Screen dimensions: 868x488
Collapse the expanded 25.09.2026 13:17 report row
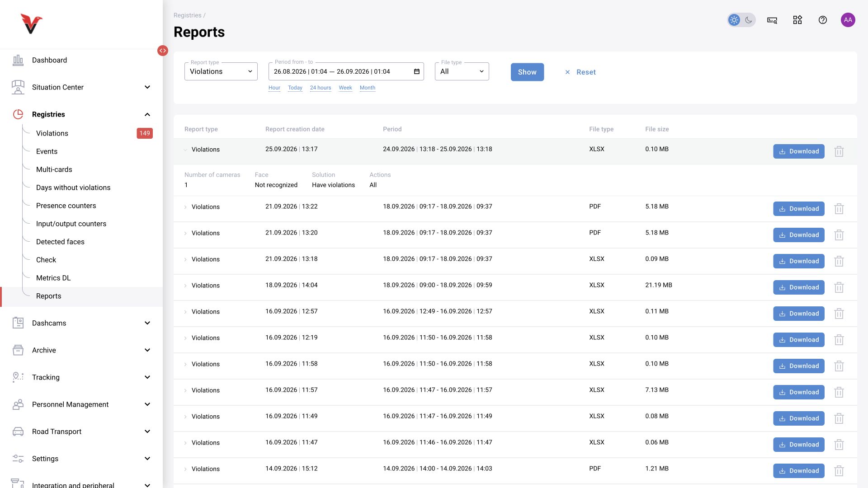click(x=185, y=150)
